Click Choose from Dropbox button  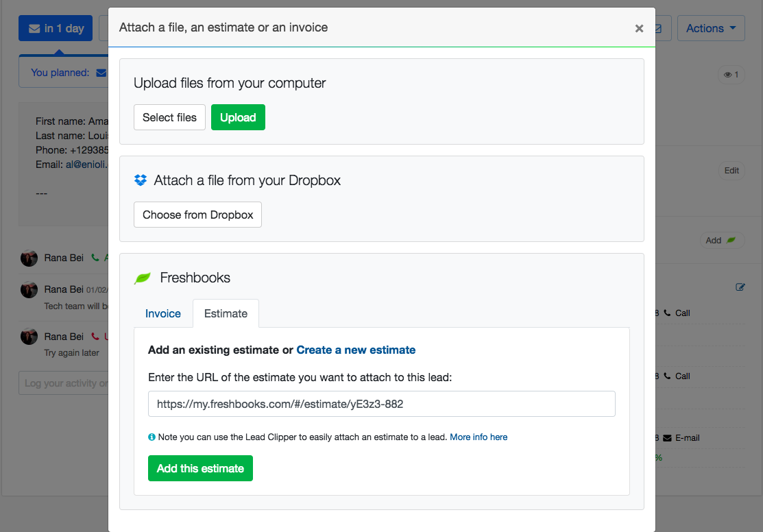[x=197, y=215]
